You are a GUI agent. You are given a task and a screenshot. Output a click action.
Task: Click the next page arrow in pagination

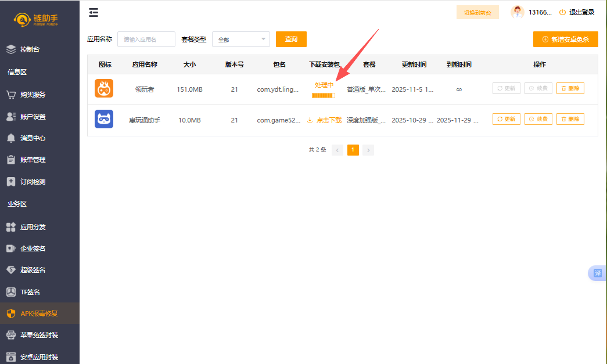pyautogui.click(x=368, y=150)
